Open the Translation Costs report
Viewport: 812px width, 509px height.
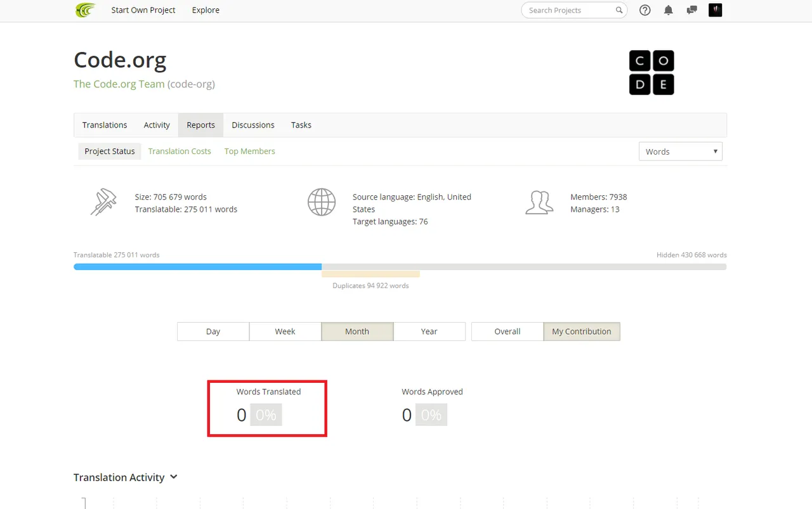click(x=180, y=151)
